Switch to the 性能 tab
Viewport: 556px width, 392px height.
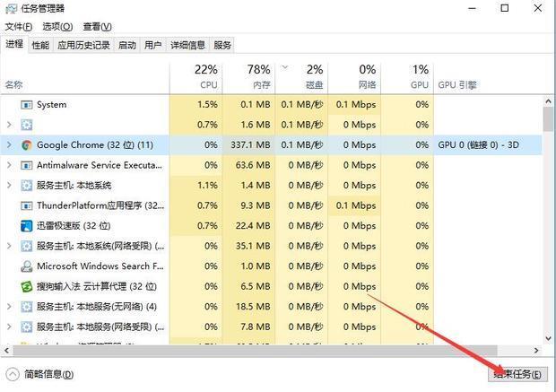coord(40,45)
